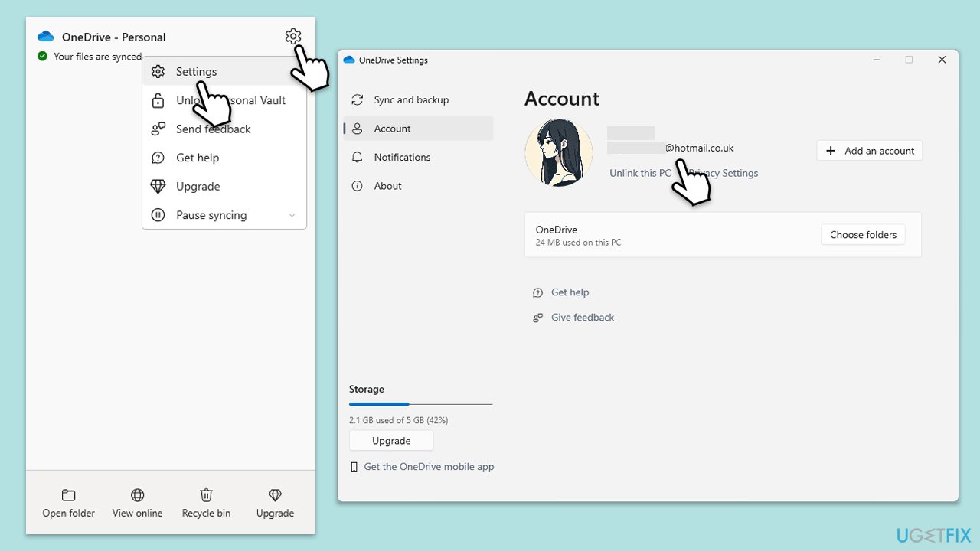Image resolution: width=980 pixels, height=551 pixels.
Task: Select Upgrade diamond entry in gear menu
Action: click(224, 186)
